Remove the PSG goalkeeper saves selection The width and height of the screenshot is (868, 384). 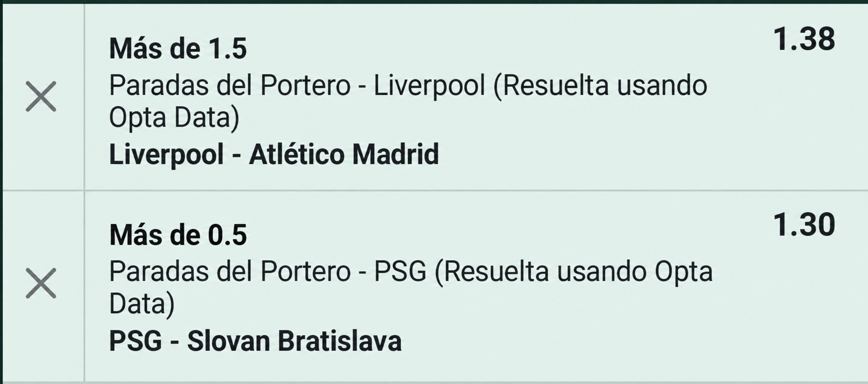click(x=41, y=283)
